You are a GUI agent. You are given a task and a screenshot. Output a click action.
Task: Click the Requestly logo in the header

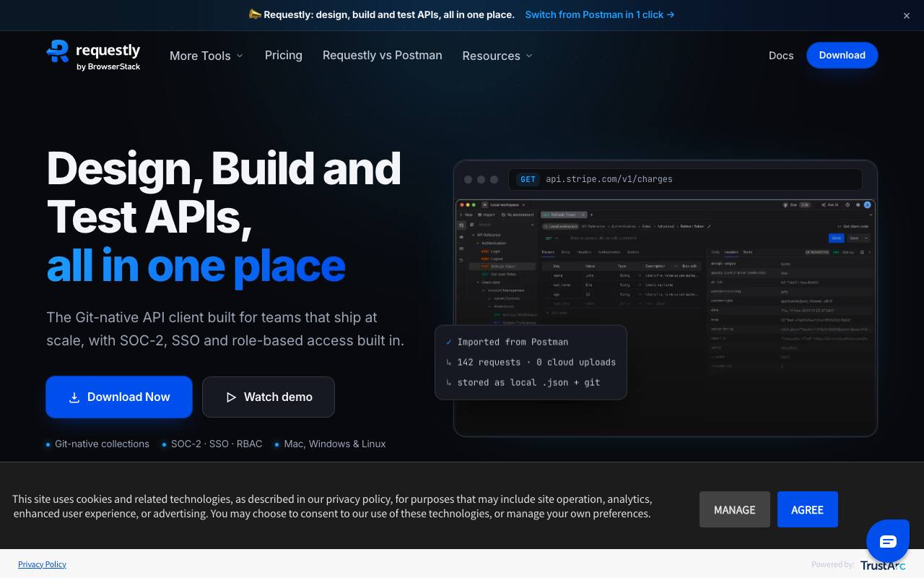click(93, 55)
